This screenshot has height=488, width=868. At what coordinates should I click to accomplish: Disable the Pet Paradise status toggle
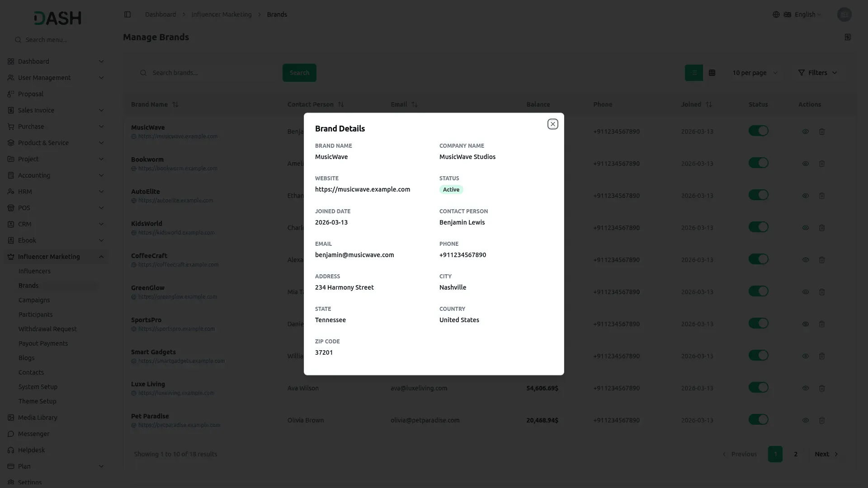click(x=758, y=420)
